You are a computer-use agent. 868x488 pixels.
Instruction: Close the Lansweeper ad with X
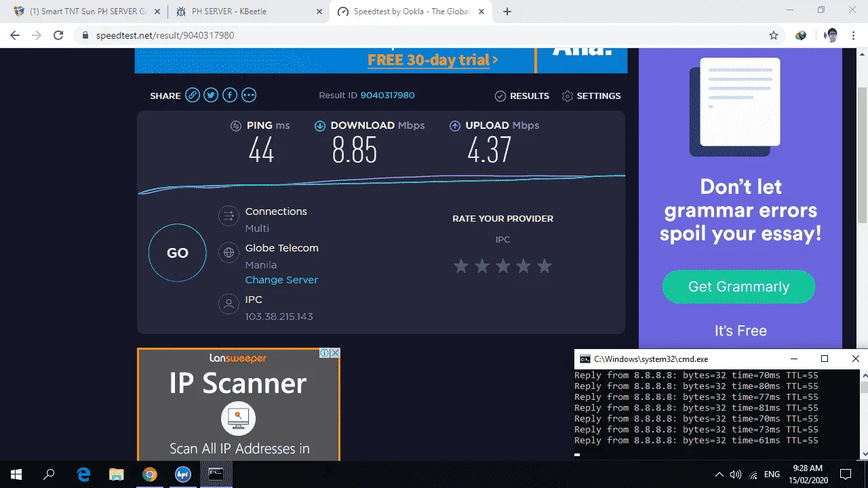[335, 353]
